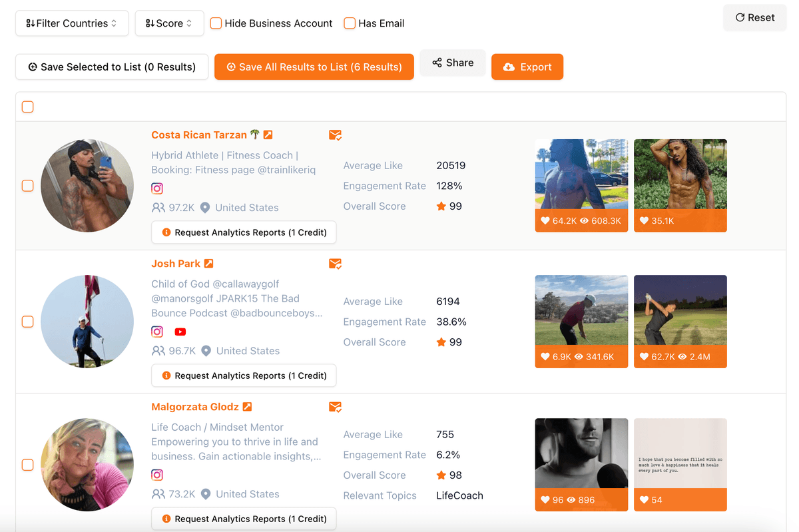
Task: Click the external link icon next to Costa Rican Tarzan
Action: coord(268,134)
